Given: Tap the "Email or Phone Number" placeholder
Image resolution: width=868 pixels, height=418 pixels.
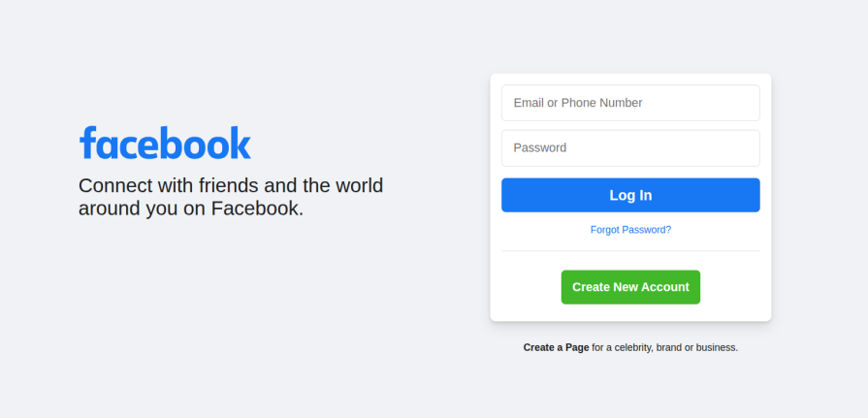Looking at the screenshot, I should pyautogui.click(x=578, y=103).
